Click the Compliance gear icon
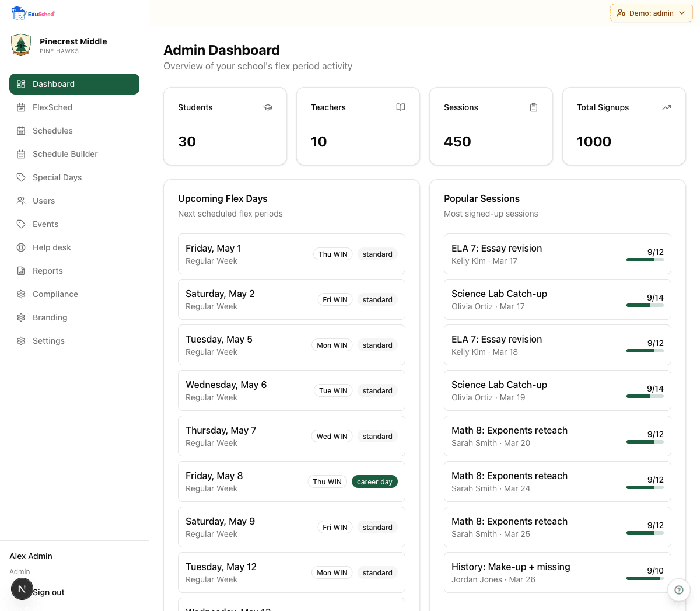 21,294
